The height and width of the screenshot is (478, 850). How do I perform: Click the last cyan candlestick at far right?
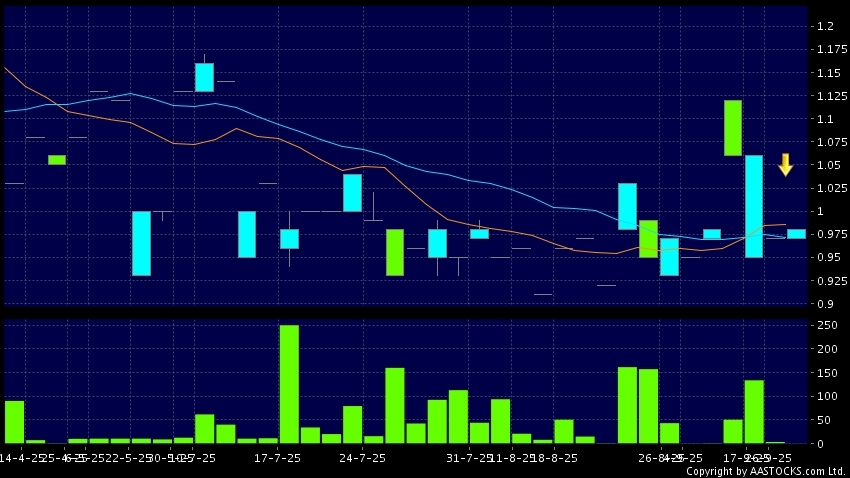[796, 234]
